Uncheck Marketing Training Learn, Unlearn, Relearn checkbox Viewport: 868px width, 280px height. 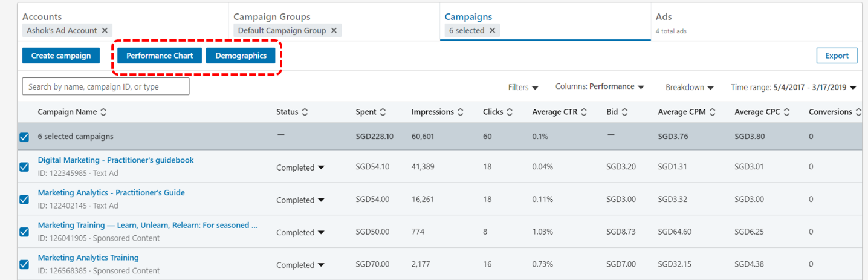tap(24, 232)
